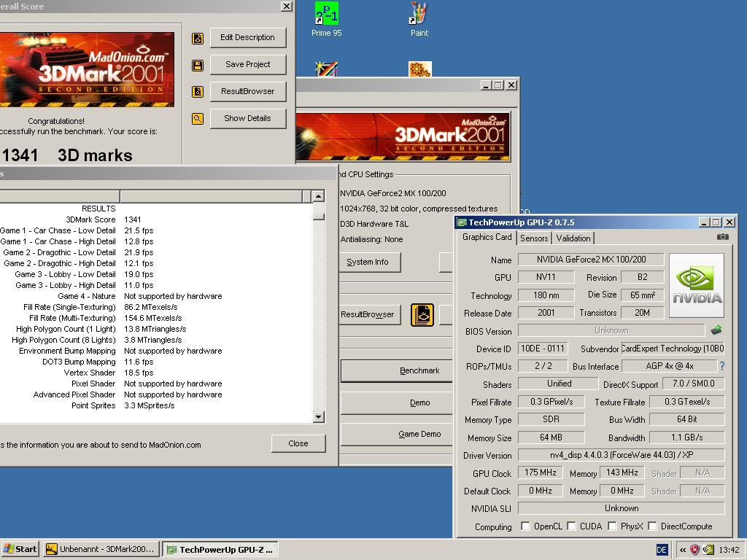Viewport: 747px width, 560px height.
Task: Click the red shield tray icon
Action: (x=695, y=550)
